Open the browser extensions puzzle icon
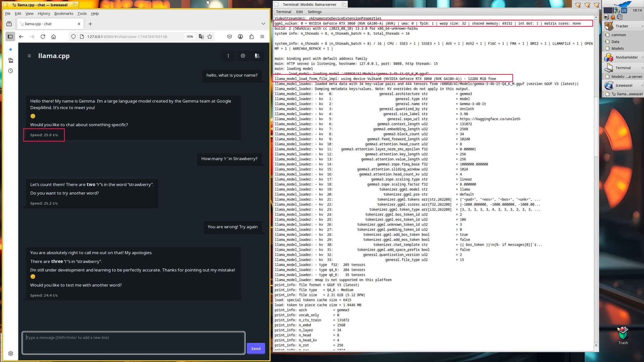Image resolution: width=644 pixels, height=362 pixels. coord(252,37)
